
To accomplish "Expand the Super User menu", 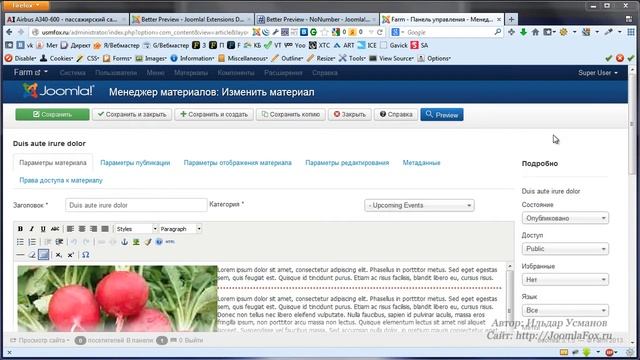I will 598,73.
